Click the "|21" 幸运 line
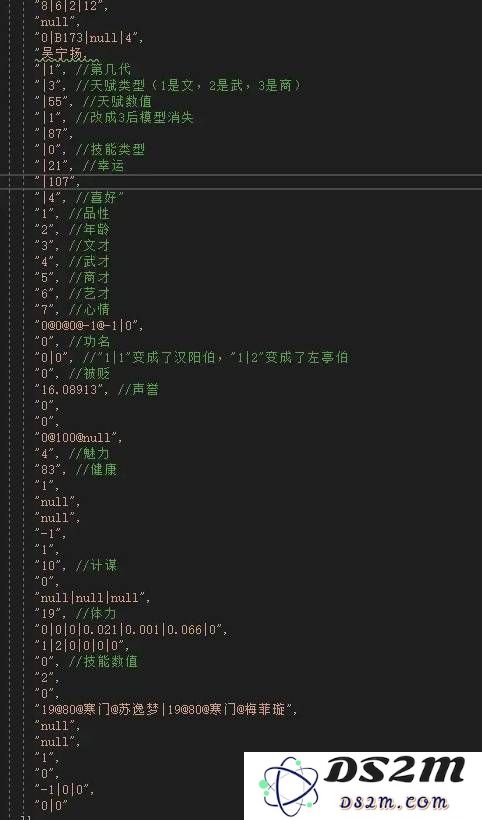The width and height of the screenshot is (482, 820). (79, 166)
